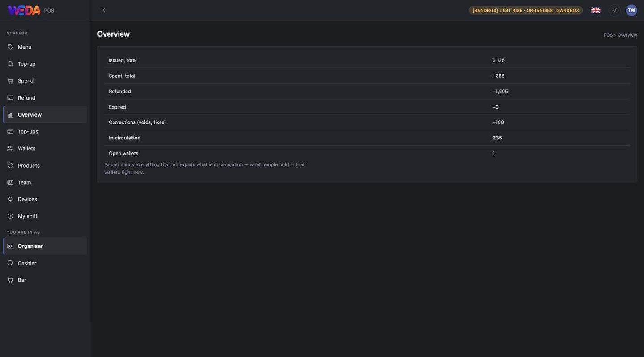Click the Refund card icon
The height and width of the screenshot is (357, 644).
[x=10, y=98]
